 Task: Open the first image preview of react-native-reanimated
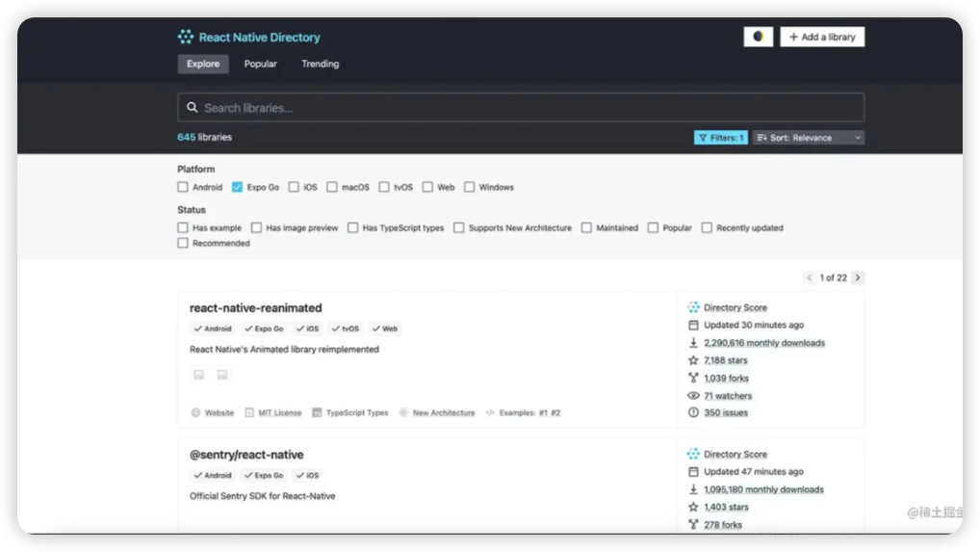click(x=198, y=375)
